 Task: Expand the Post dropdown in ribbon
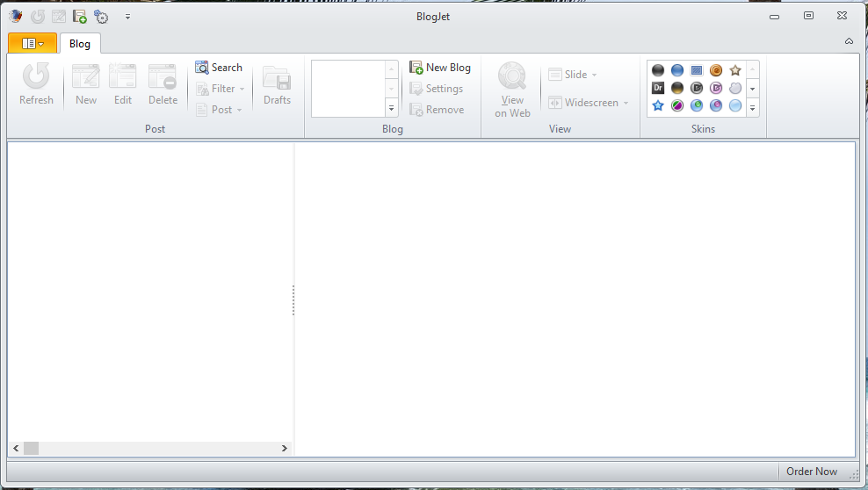point(220,110)
